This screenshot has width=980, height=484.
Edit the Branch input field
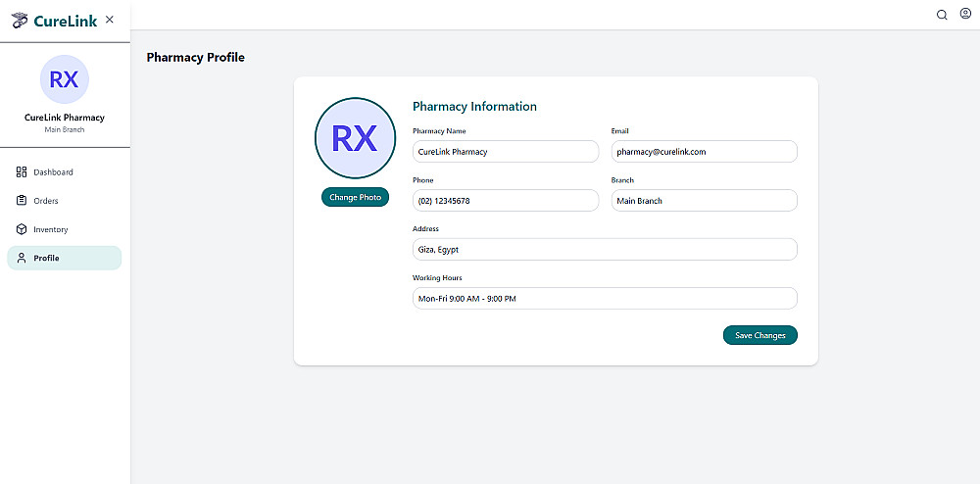pos(704,201)
